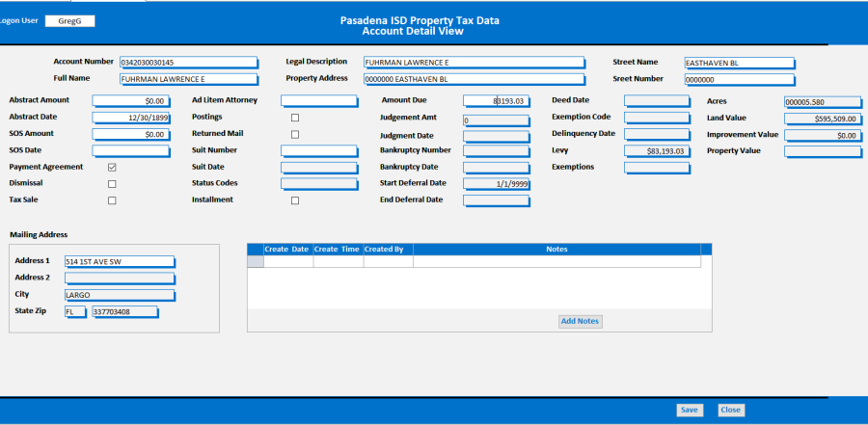Click the State field showing FL
Screen dimensions: 868x425
(74, 312)
